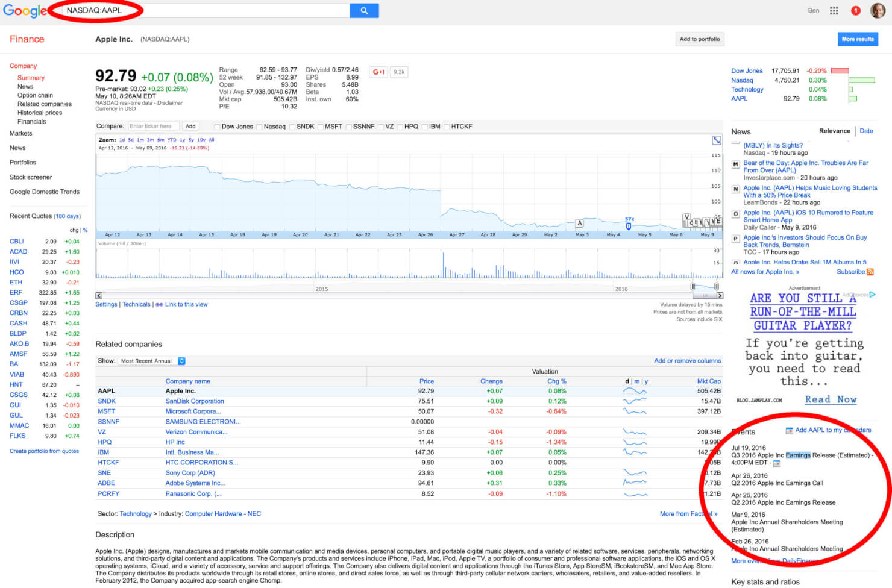The image size is (892, 588).
Task: Click left handle of chart range slider
Action: coord(693,286)
